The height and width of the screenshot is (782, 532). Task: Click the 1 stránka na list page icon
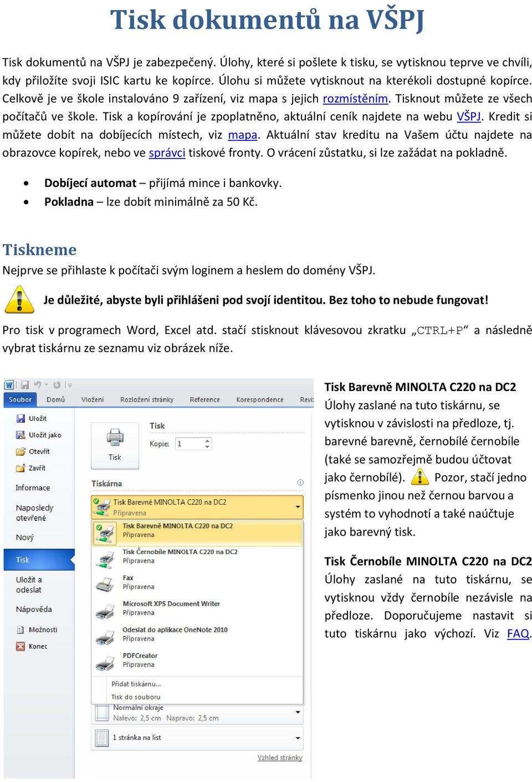pos(101,738)
